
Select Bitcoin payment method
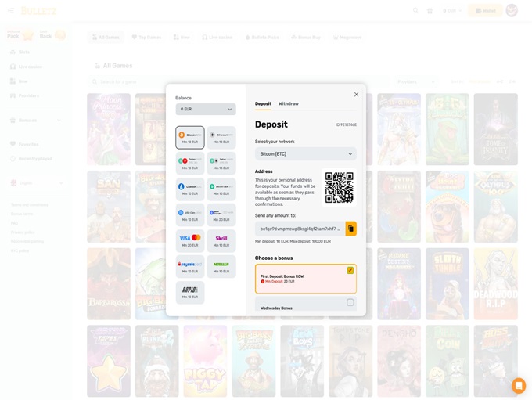point(190,137)
